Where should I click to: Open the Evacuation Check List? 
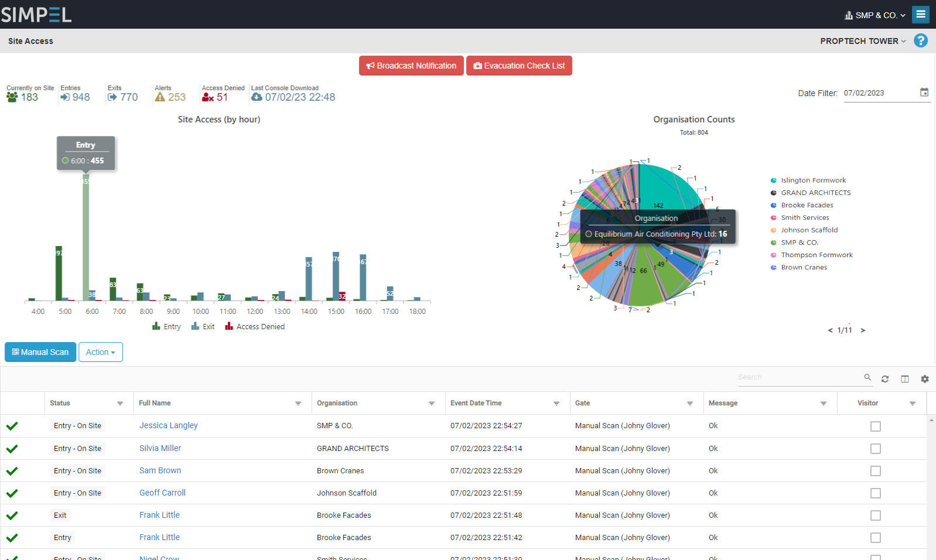click(x=519, y=66)
